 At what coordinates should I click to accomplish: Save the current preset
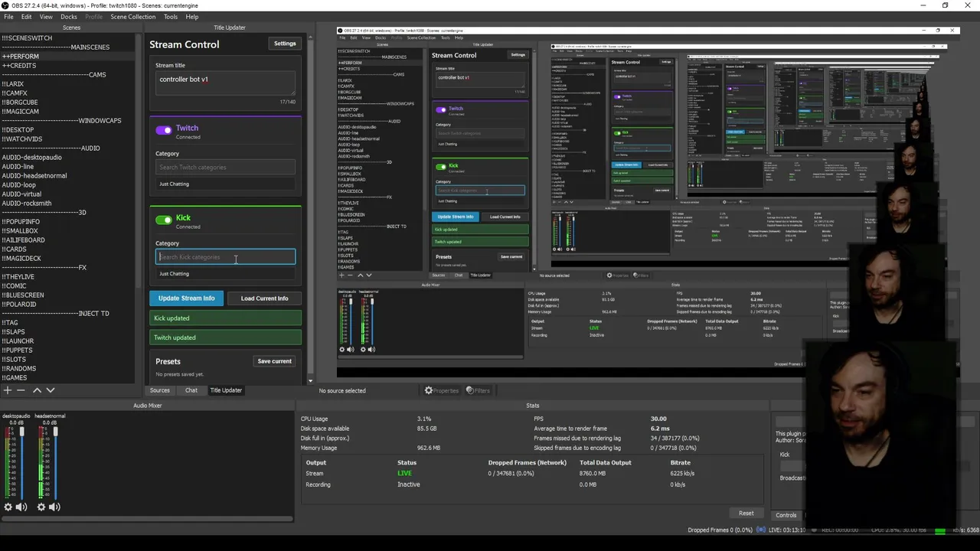[x=274, y=361]
